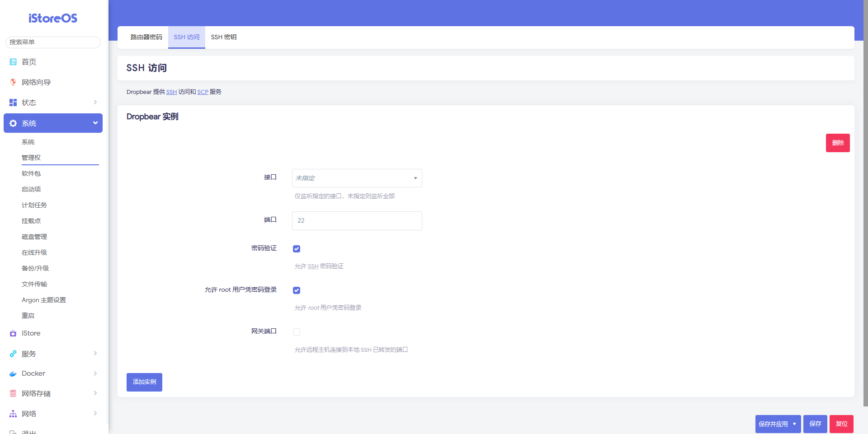The image size is (868, 434).
Task: Click the 网络向导 wizard icon
Action: pos(13,82)
